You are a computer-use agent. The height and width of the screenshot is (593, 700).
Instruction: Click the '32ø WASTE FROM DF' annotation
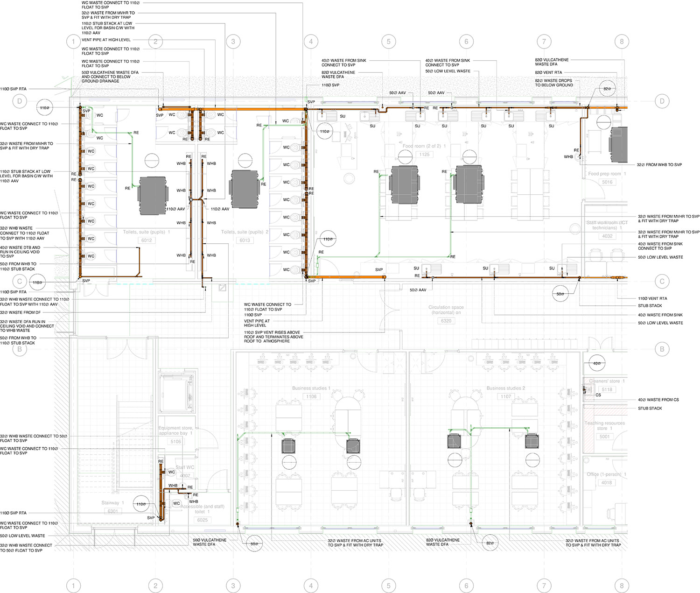pyautogui.click(x=21, y=312)
